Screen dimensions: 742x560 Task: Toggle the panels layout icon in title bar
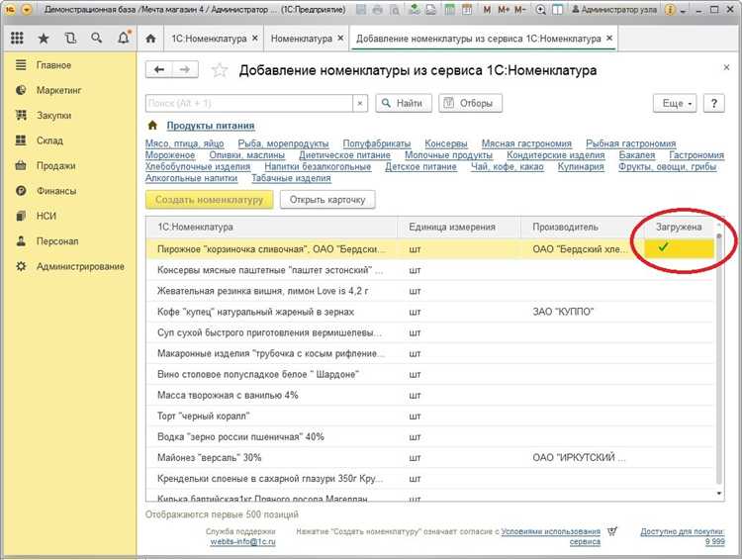pos(557,10)
